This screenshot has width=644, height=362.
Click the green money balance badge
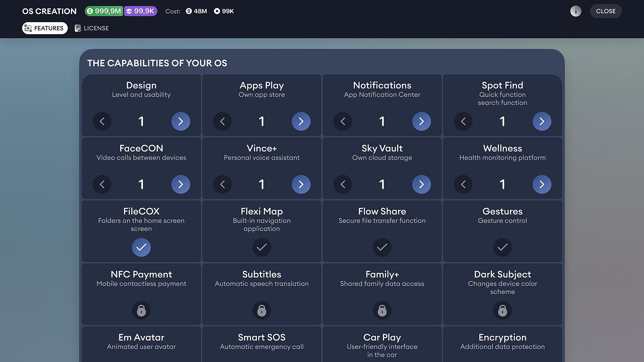tap(104, 11)
